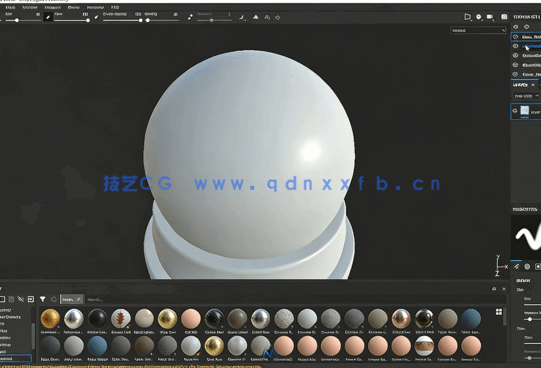Click the pen icon after the Flow slider

coord(96,17)
